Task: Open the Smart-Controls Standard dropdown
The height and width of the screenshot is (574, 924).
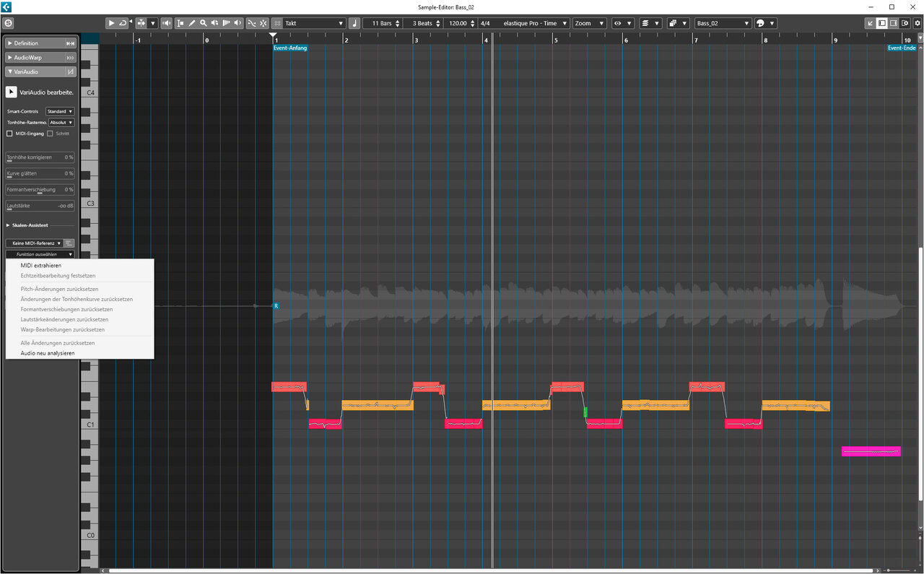Action: coord(59,111)
